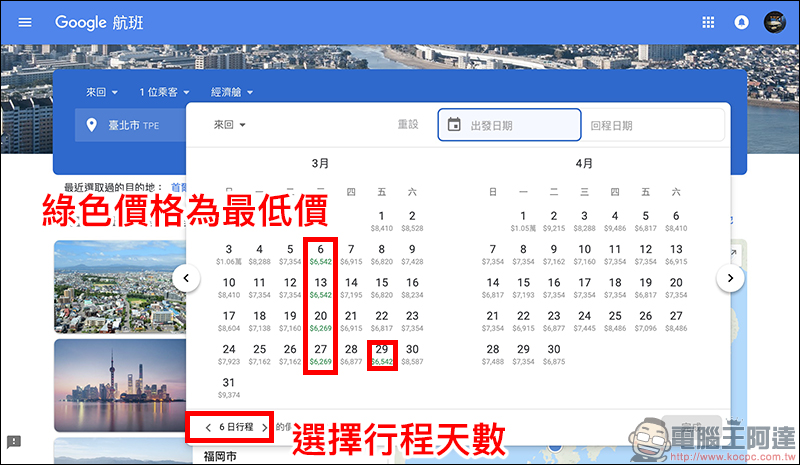Open the 來回 dropdown inside calendar panel

point(230,125)
